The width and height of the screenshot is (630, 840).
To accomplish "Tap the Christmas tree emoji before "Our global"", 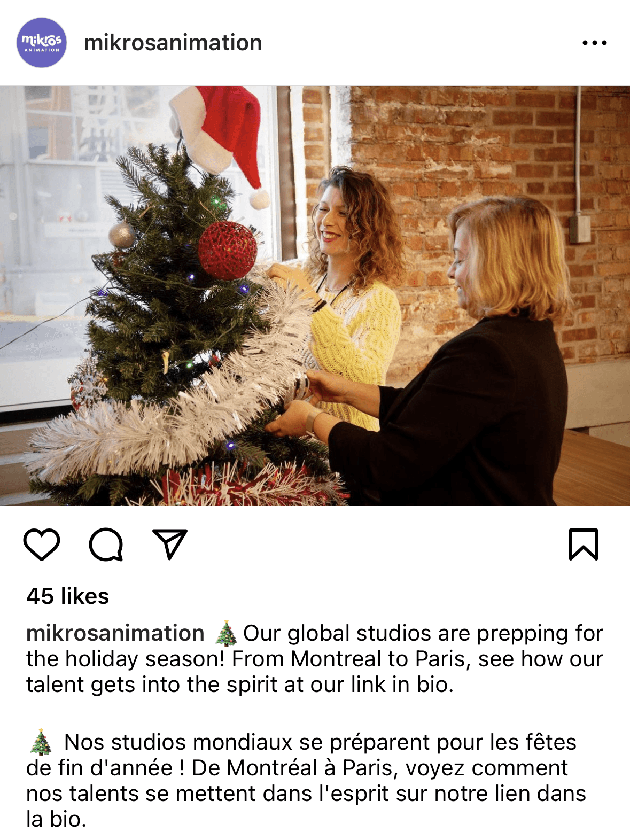I will coord(225,633).
